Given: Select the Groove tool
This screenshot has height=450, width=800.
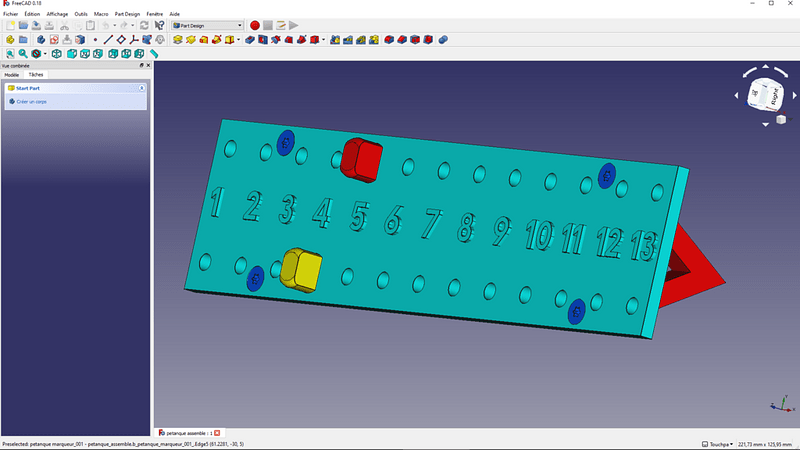Looking at the screenshot, I should point(276,40).
